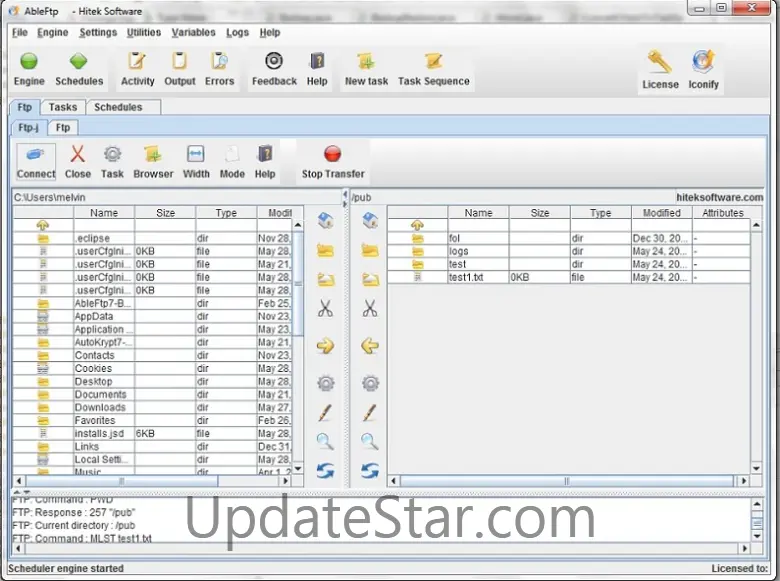This screenshot has height=581, width=780.
Task: Open the Utilities menu
Action: click(x=143, y=32)
